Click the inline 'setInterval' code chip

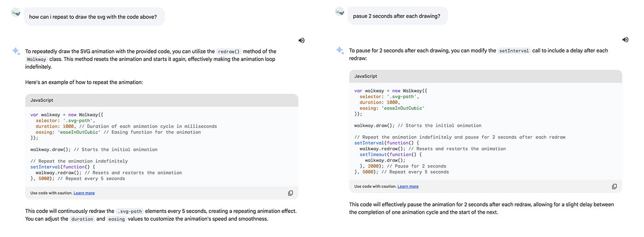pyautogui.click(x=514, y=51)
